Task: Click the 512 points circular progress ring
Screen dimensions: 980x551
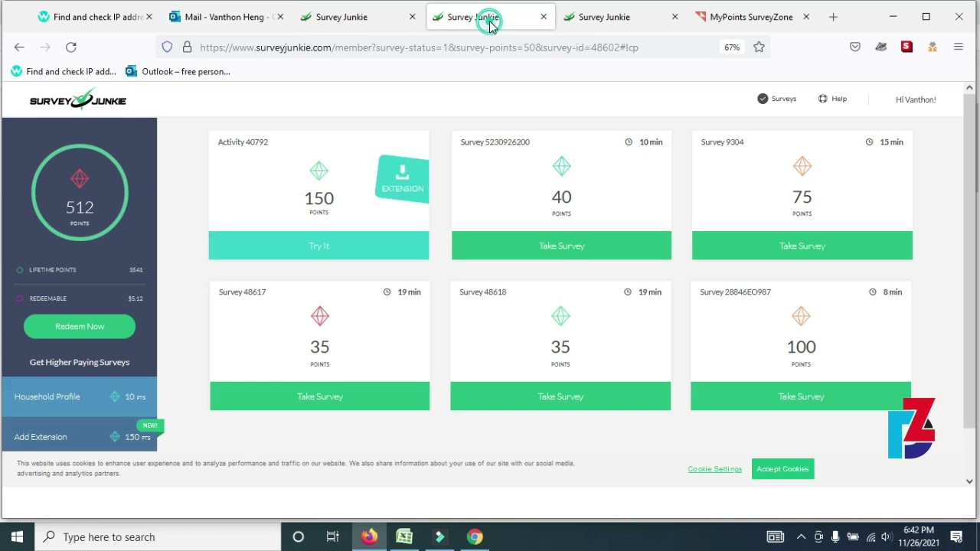Action: [80, 192]
